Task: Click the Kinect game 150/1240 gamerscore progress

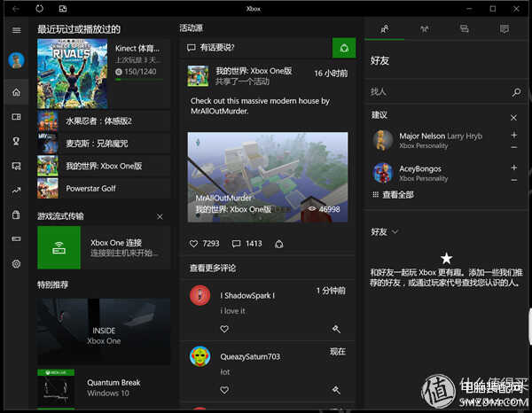Action: [x=139, y=73]
